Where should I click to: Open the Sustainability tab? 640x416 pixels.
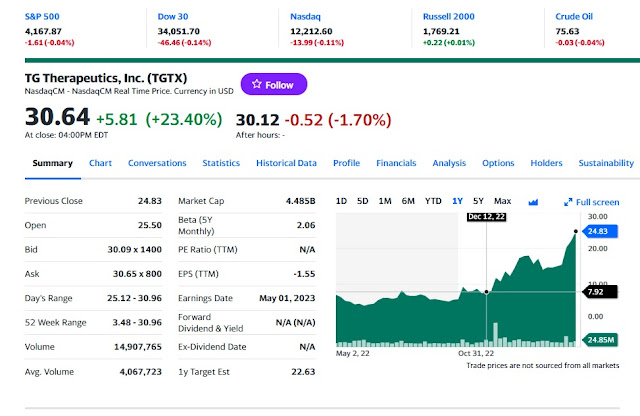point(606,163)
